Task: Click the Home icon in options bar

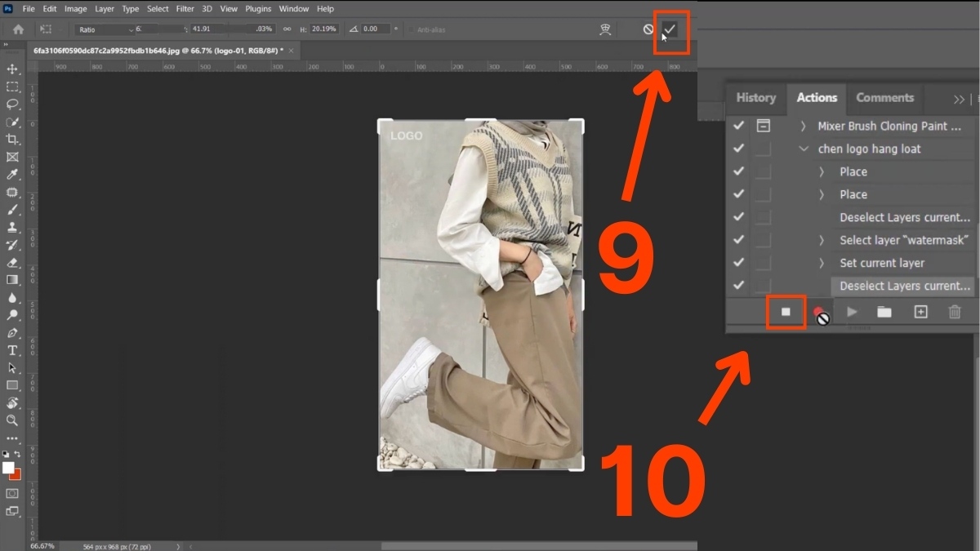Action: coord(18,29)
